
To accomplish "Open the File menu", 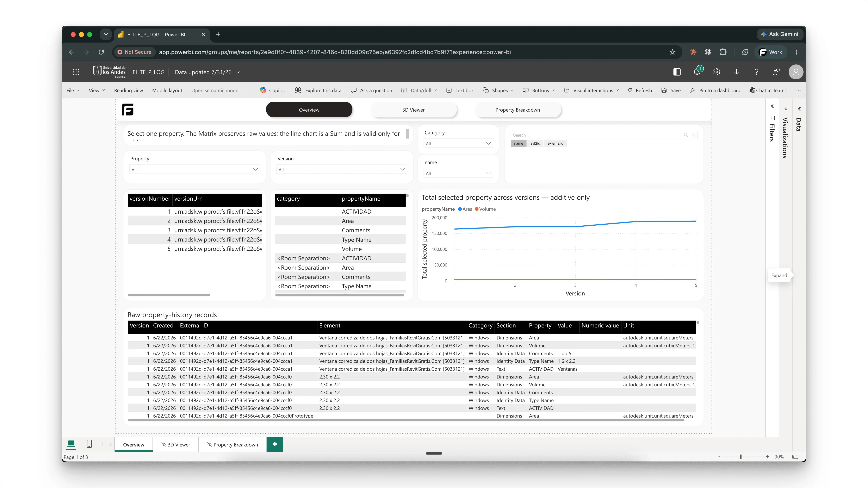I will pyautogui.click(x=73, y=90).
